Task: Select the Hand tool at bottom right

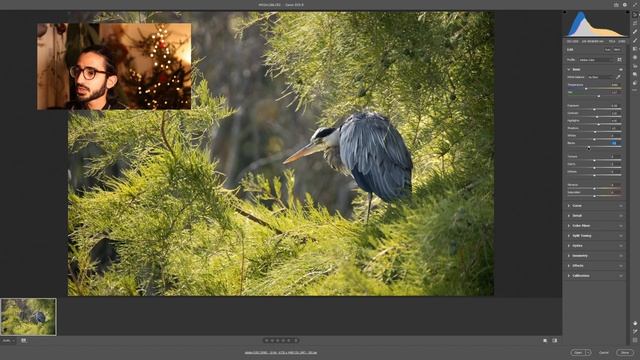Action: pos(635,323)
